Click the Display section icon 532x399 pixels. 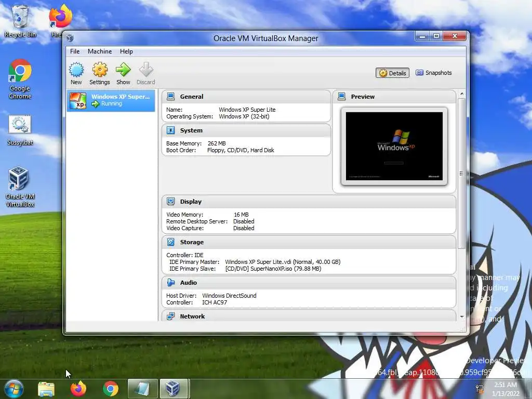tap(170, 202)
